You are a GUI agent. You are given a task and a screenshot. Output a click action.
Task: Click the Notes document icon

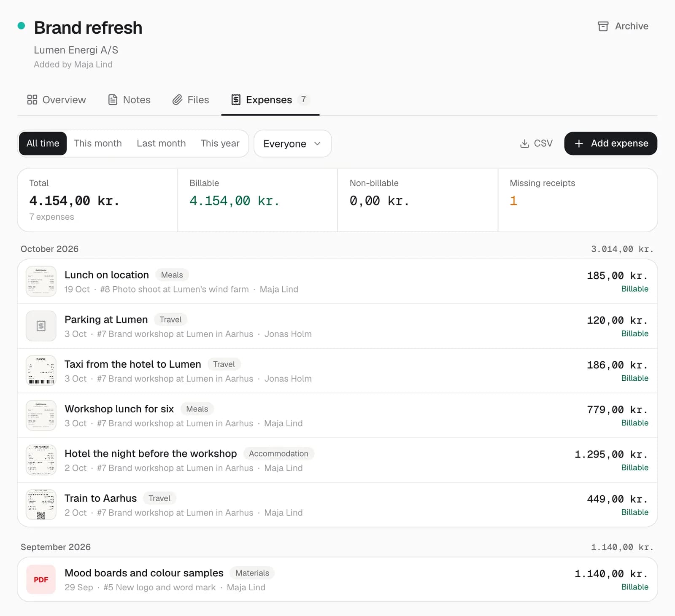click(x=113, y=100)
